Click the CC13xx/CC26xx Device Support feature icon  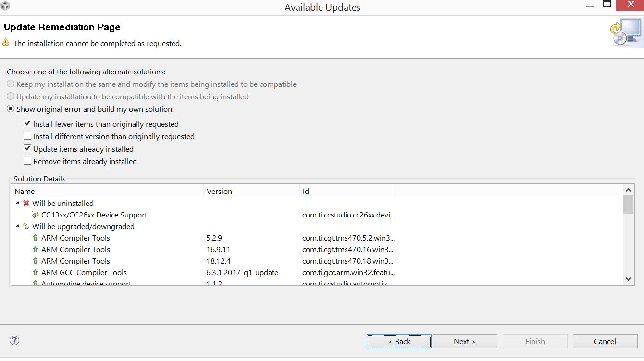[35, 215]
